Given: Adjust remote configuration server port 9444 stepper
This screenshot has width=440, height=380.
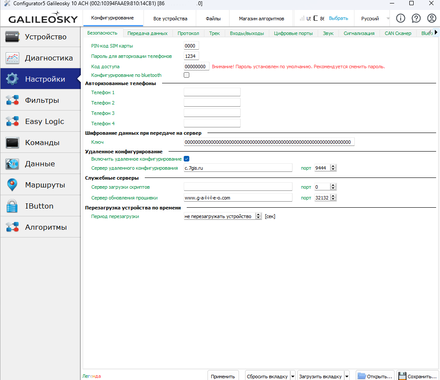Looking at the screenshot, I should [333, 168].
